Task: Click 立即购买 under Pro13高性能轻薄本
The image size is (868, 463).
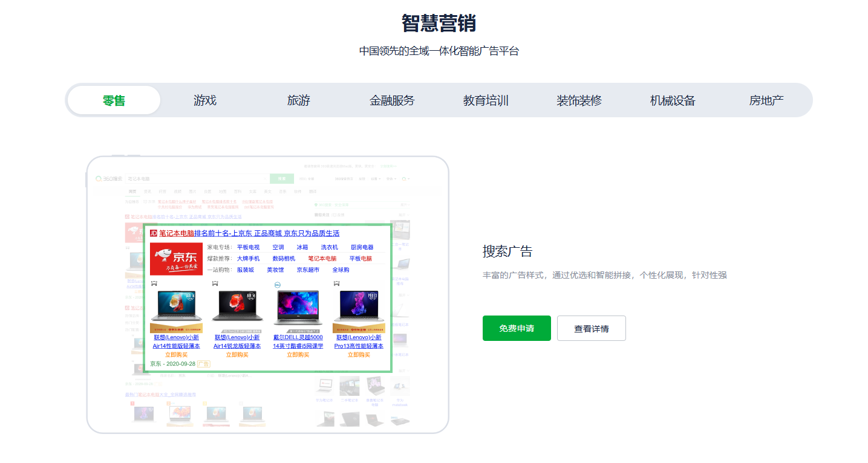Action: click(x=359, y=355)
